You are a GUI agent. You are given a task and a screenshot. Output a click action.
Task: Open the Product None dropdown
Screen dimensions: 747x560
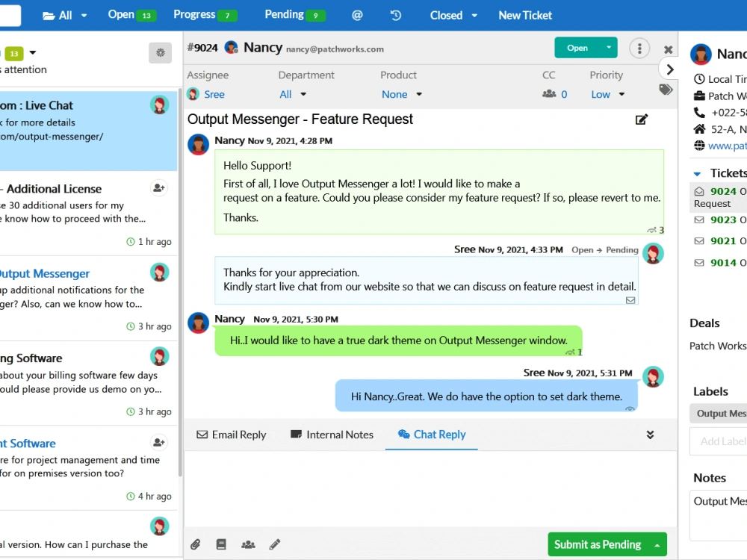(402, 94)
